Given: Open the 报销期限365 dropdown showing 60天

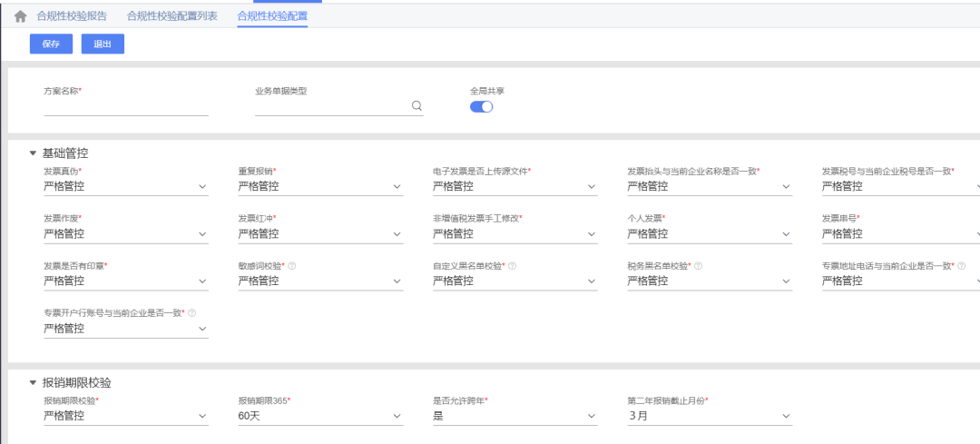Looking at the screenshot, I should (x=320, y=417).
